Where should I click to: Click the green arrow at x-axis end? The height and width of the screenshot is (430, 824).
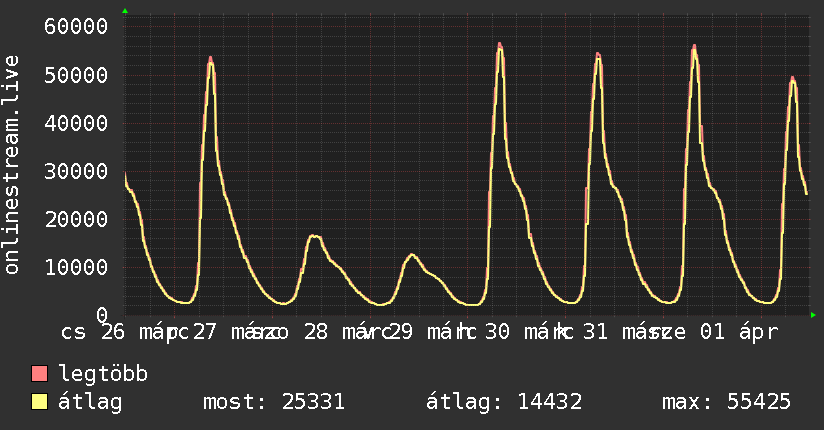(813, 315)
